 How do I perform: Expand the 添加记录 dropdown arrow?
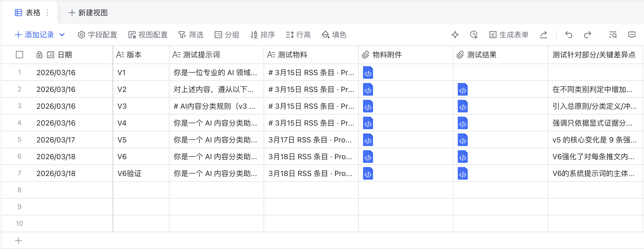pos(62,35)
